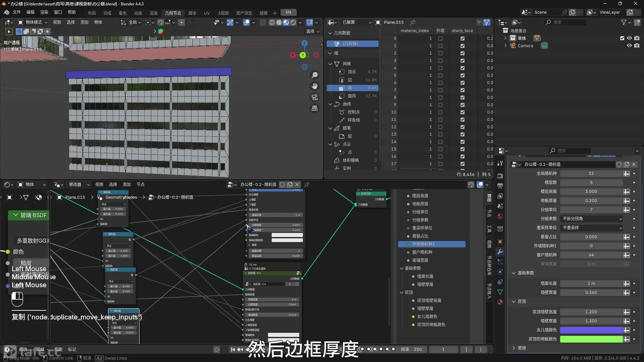Toggle sharp_face checkbox in spreadsheet row 5
Screen dimensions: 644x362
tap(463, 75)
